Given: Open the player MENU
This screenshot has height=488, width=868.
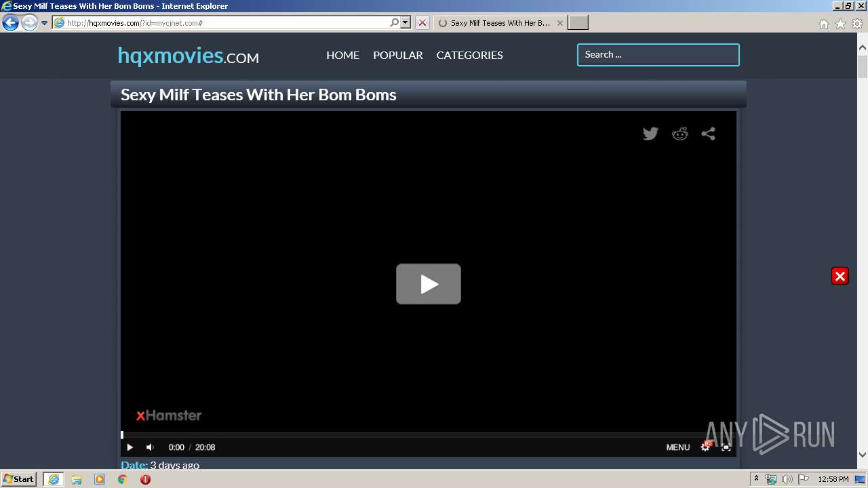Looking at the screenshot, I should (677, 447).
